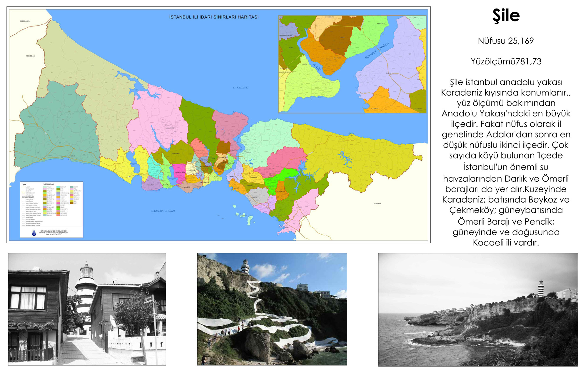The width and height of the screenshot is (588, 371).
Task: Click the İSTANBUL İLİ İDARİ SINIRLARI HARİTASI title
Action: point(214,17)
